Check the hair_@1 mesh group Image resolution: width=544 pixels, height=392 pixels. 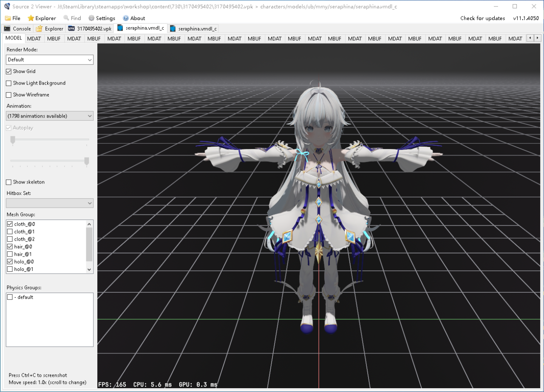[x=10, y=254]
